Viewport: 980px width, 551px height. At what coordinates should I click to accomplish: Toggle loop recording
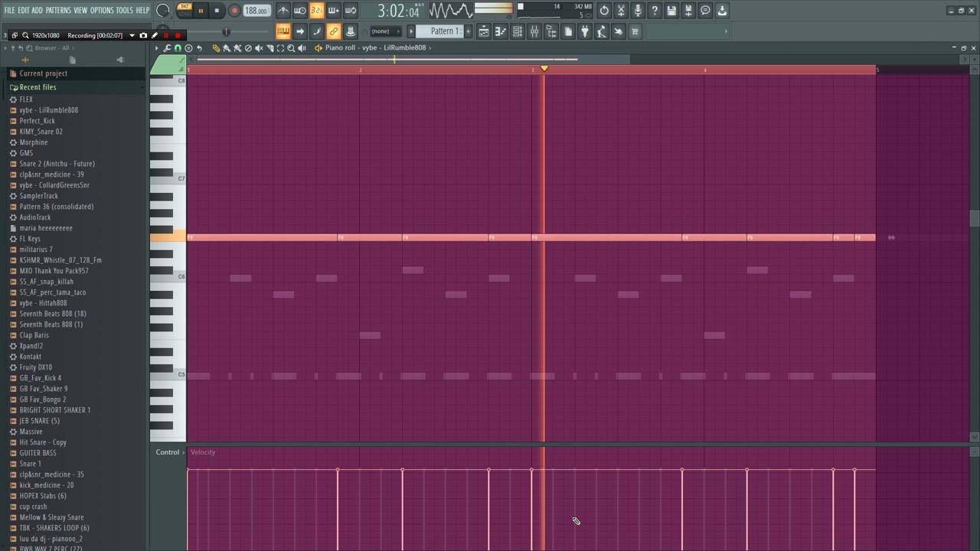(351, 11)
